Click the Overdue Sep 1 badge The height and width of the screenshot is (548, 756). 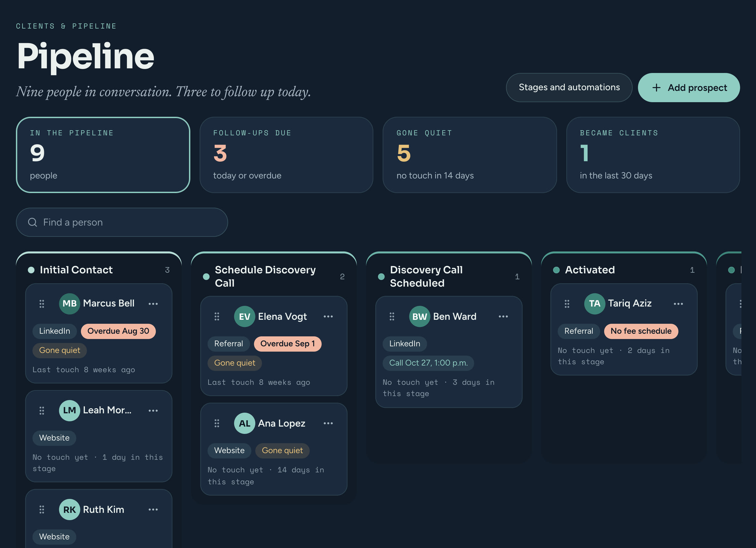287,344
